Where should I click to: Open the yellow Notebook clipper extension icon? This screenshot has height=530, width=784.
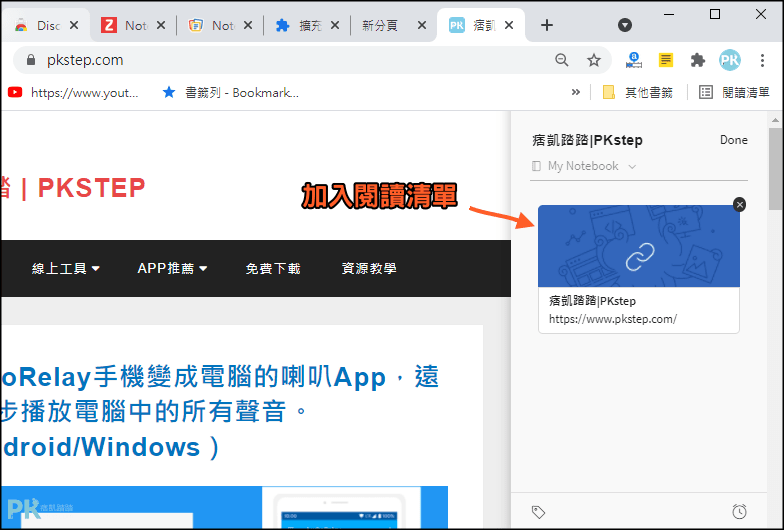click(x=666, y=60)
